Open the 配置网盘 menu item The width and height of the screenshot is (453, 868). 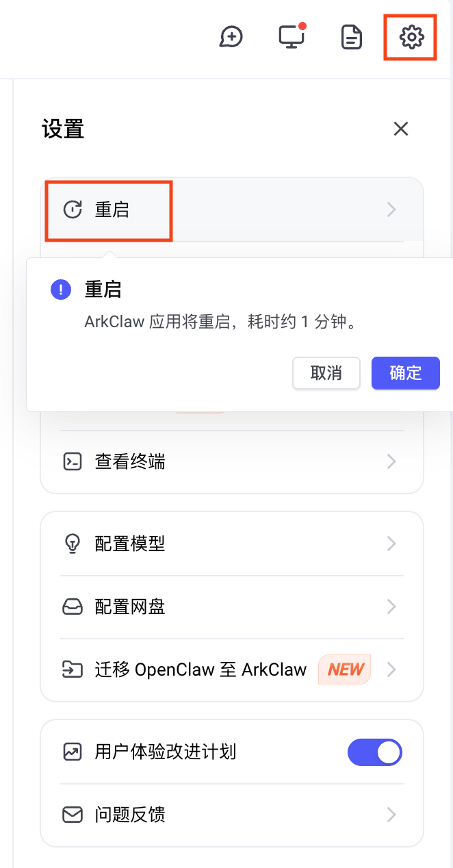[130, 607]
